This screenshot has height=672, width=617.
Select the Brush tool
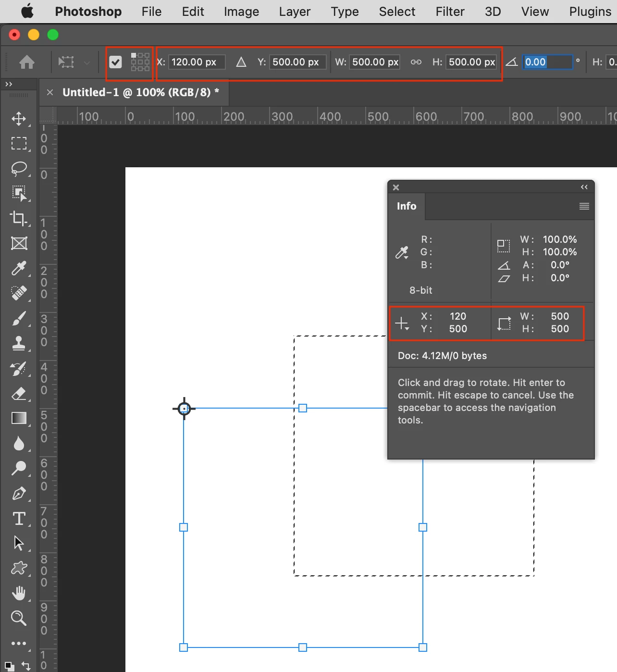point(19,318)
